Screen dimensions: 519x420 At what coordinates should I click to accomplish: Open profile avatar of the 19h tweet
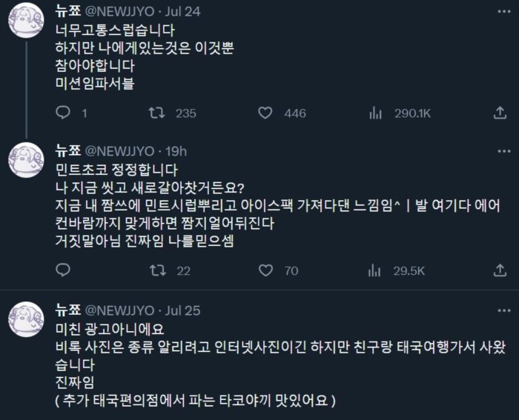[x=25, y=160]
